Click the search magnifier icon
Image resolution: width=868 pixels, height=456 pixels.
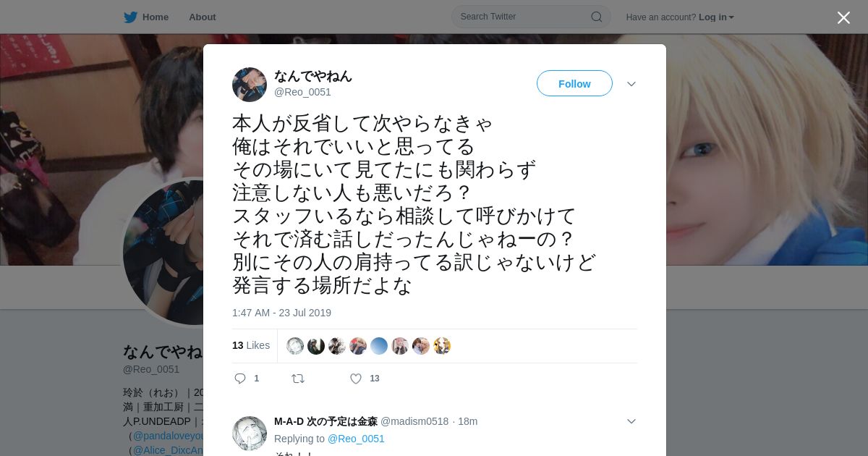(597, 17)
